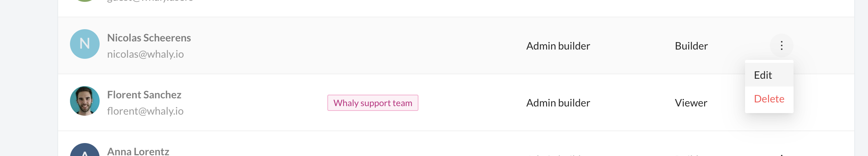Click Admin builder in Nicolas Scheerens' row
Screen dimensions: 868x156
point(558,46)
